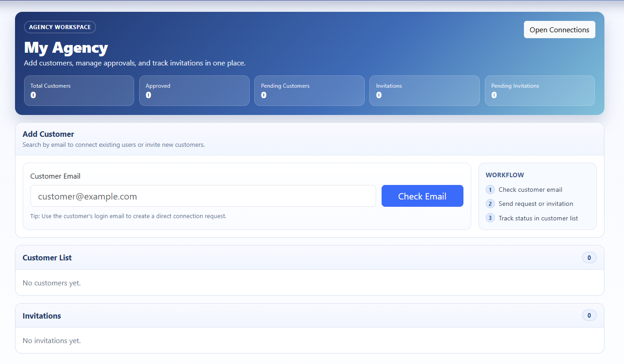
Task: Click the 'Add customers, manage approvals' subtitle
Action: (135, 63)
